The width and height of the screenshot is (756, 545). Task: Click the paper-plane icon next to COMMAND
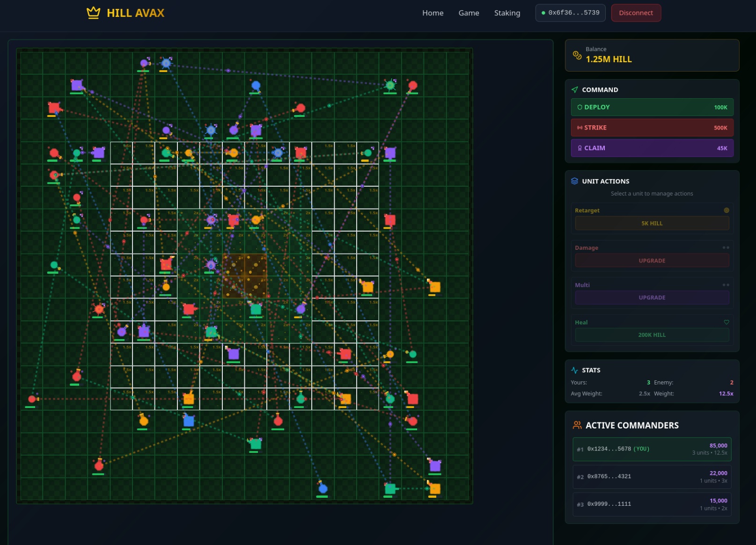(574, 89)
